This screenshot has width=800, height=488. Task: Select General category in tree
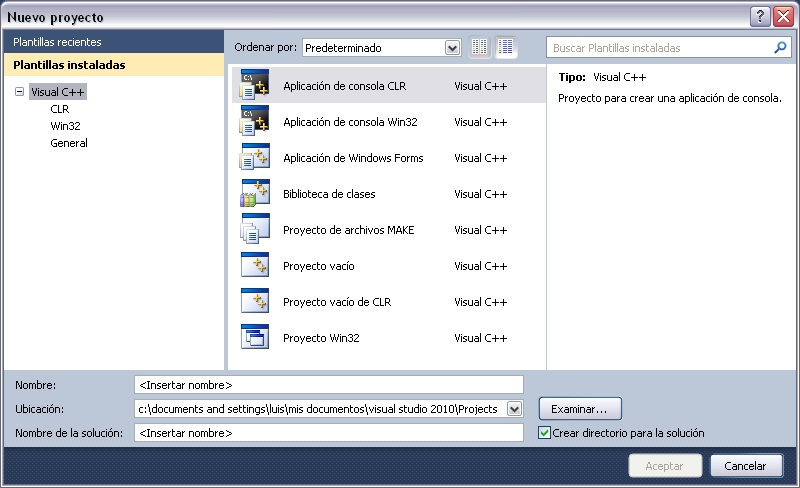point(69,143)
